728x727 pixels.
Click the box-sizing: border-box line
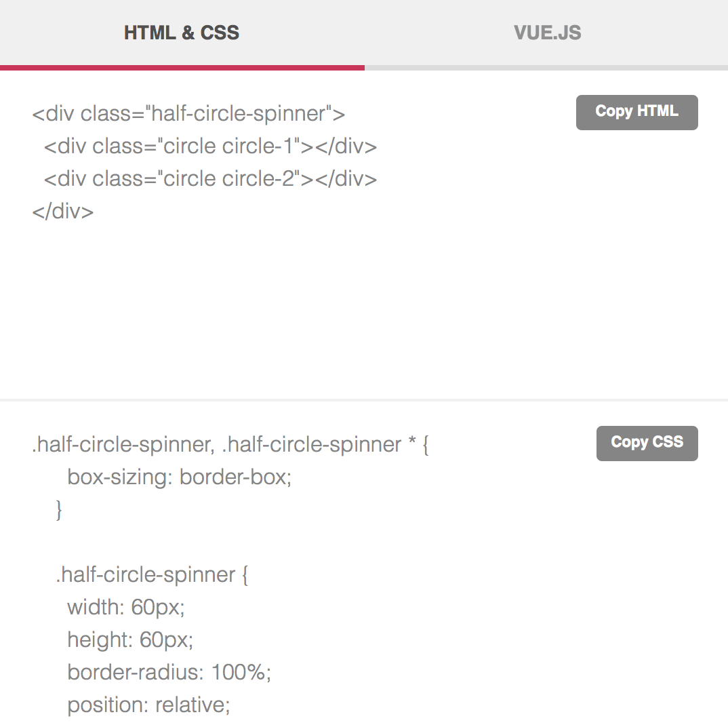(x=179, y=477)
